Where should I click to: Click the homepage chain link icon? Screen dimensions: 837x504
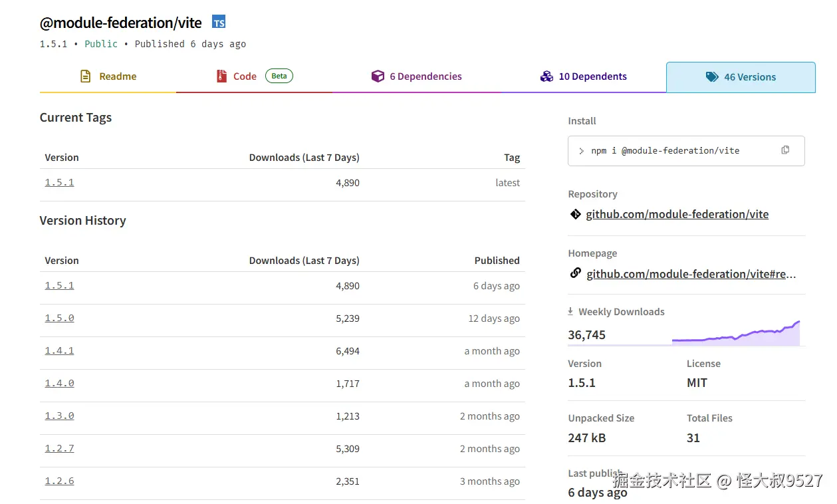[x=575, y=273]
